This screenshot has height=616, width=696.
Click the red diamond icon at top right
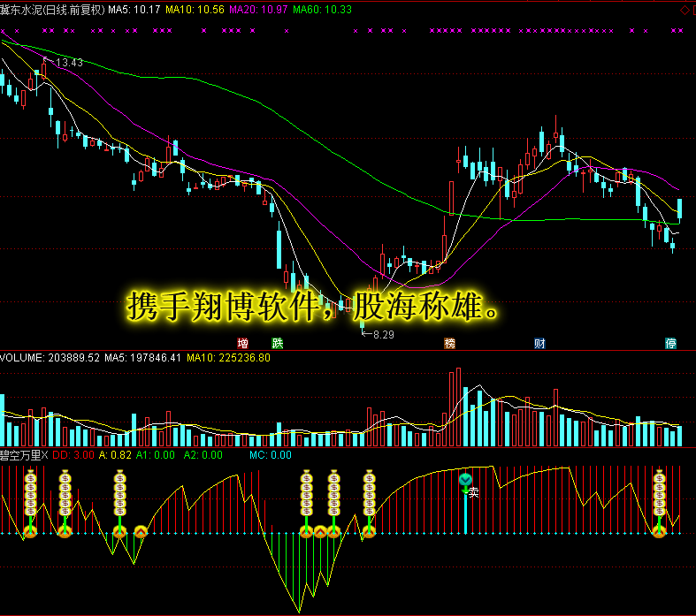(685, 10)
